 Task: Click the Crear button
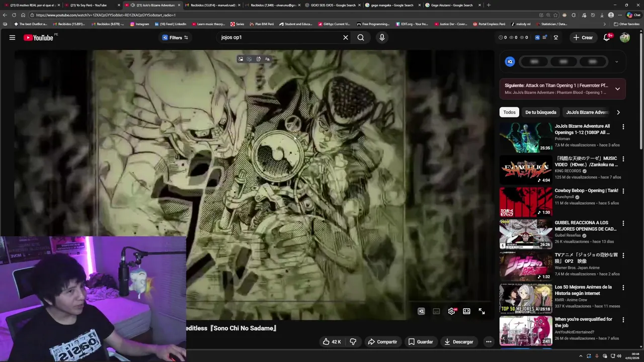(583, 37)
